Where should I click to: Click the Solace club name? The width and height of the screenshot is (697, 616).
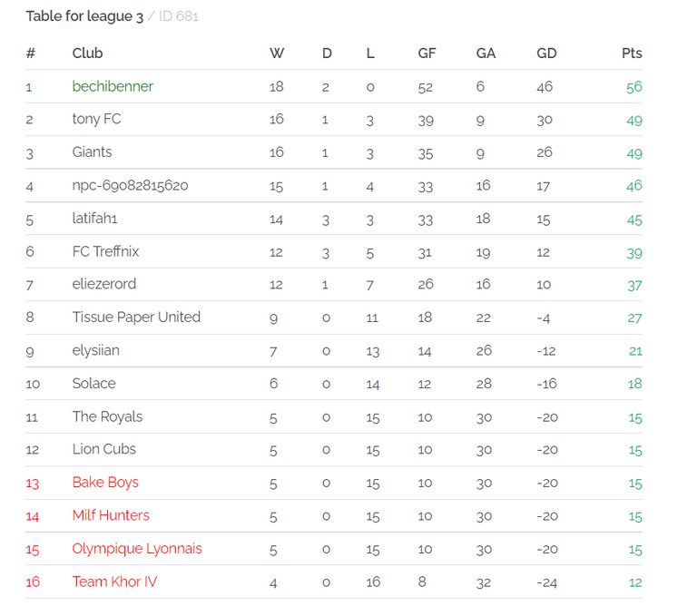(x=93, y=383)
